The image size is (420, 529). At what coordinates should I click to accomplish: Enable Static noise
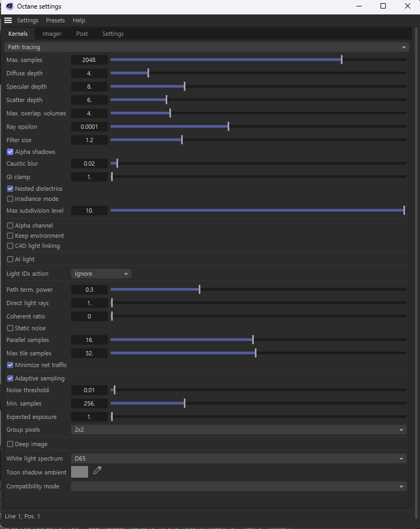(10, 328)
